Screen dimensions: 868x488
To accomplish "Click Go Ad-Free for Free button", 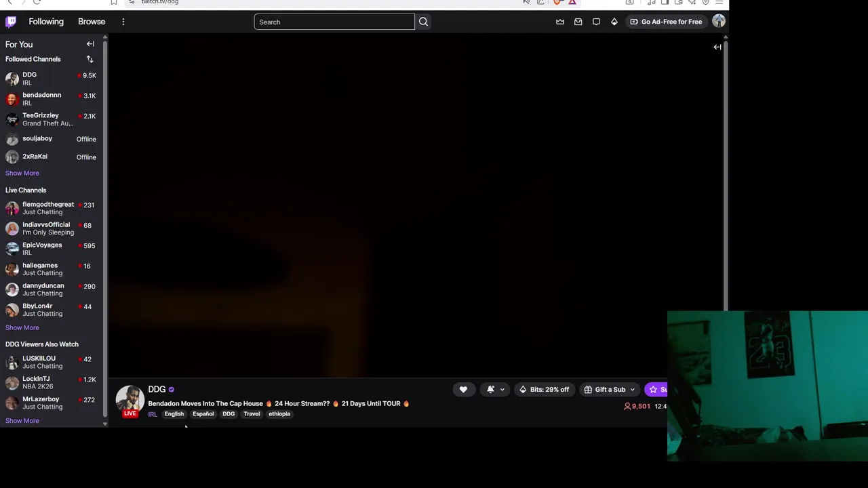I will tap(666, 22).
